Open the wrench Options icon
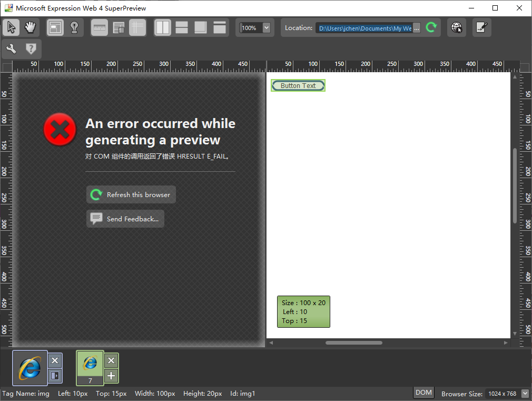Image resolution: width=532 pixels, height=401 pixels. [11, 49]
